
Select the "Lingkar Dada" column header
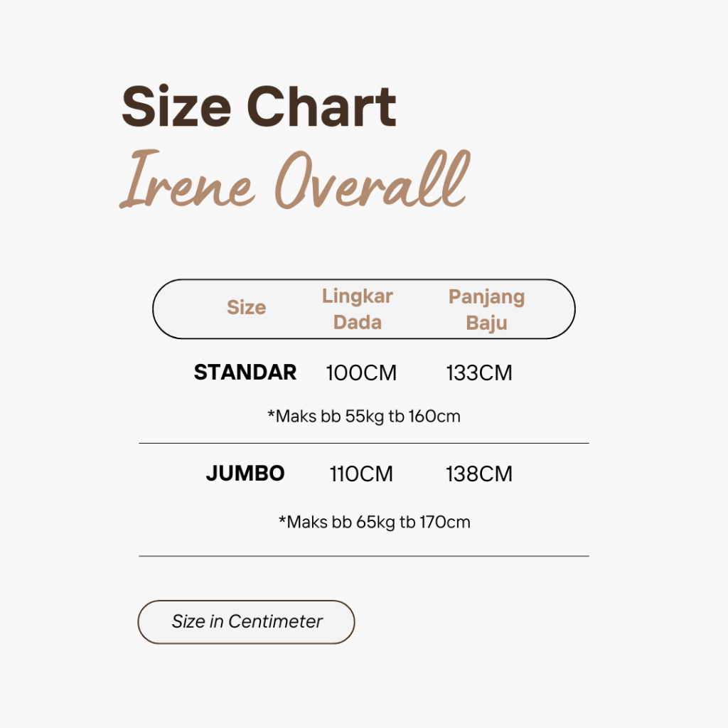[358, 309]
